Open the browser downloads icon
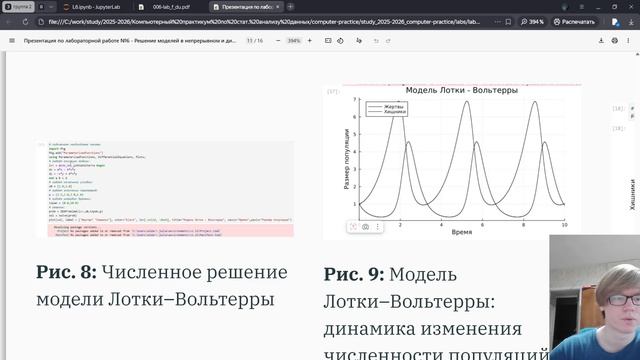640x360 pixels. (x=631, y=22)
